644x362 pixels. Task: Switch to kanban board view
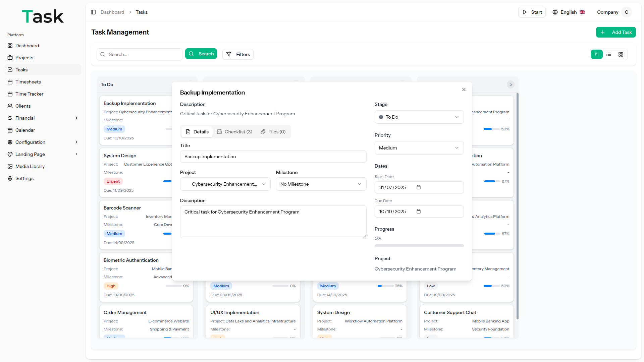(596, 54)
